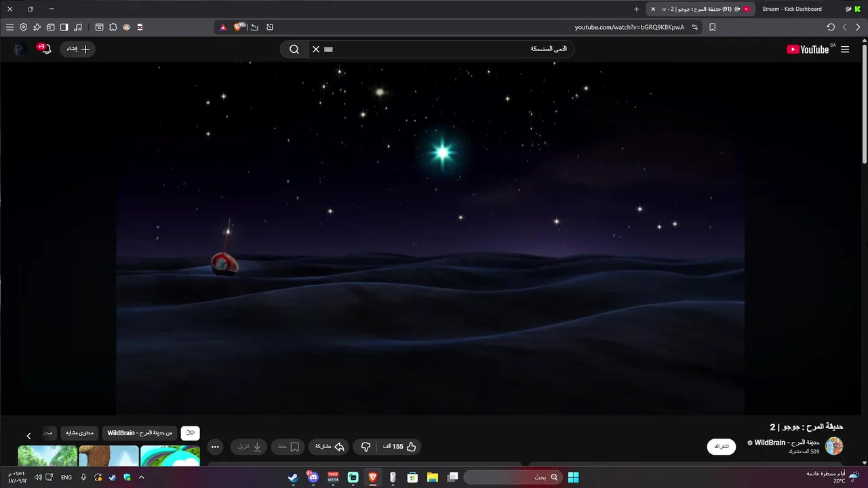Image resolution: width=868 pixels, height=488 pixels.
Task: Open Steam from the taskbar
Action: [292, 477]
